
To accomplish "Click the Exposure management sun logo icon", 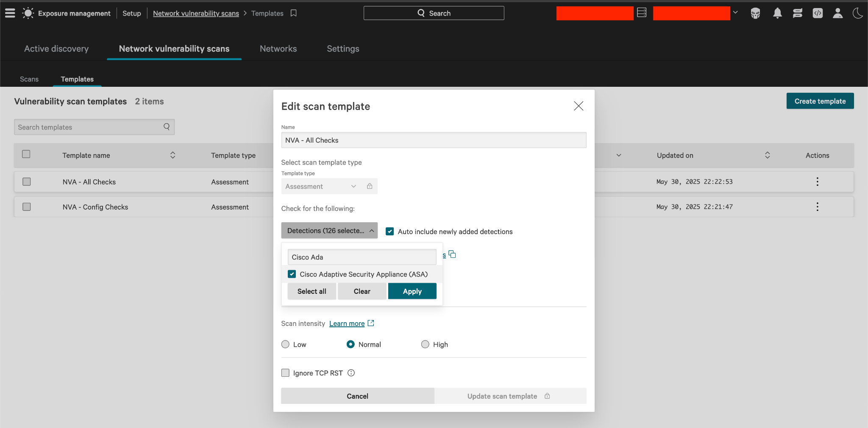I will pos(28,13).
